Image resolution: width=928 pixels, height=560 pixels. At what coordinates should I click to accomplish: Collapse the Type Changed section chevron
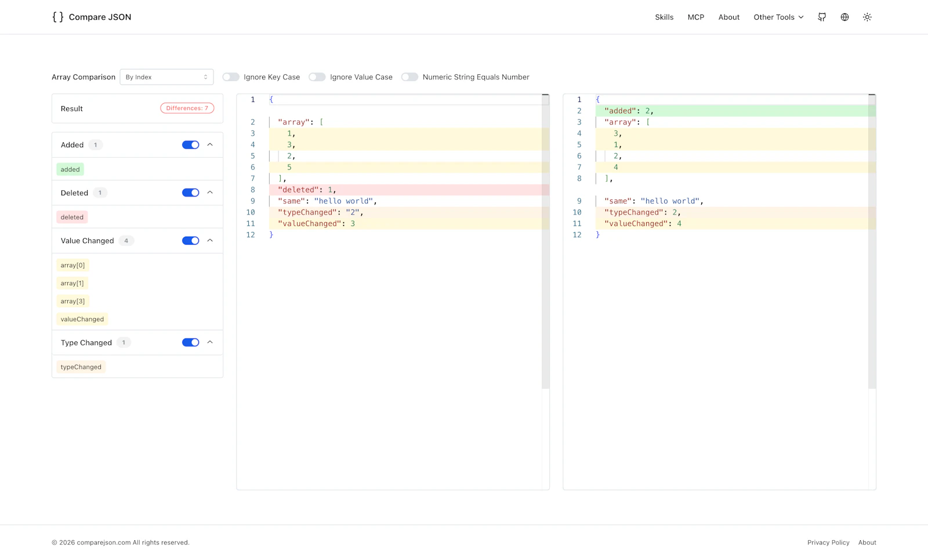pyautogui.click(x=210, y=343)
